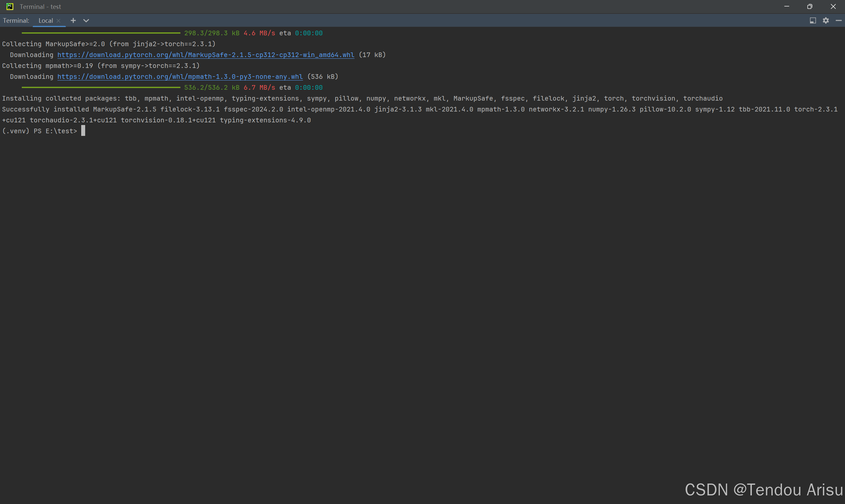The image size is (845, 504).
Task: Click the Terminal: panel label
Action: point(16,21)
